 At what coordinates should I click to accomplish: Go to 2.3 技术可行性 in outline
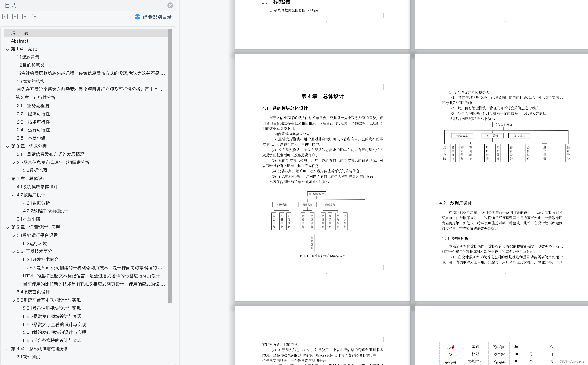33,122
